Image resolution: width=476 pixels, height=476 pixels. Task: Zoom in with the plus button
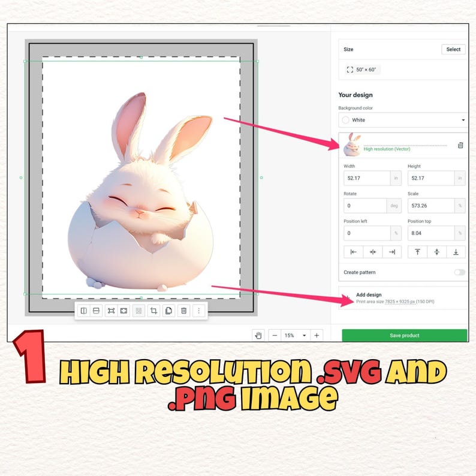pyautogui.click(x=317, y=336)
